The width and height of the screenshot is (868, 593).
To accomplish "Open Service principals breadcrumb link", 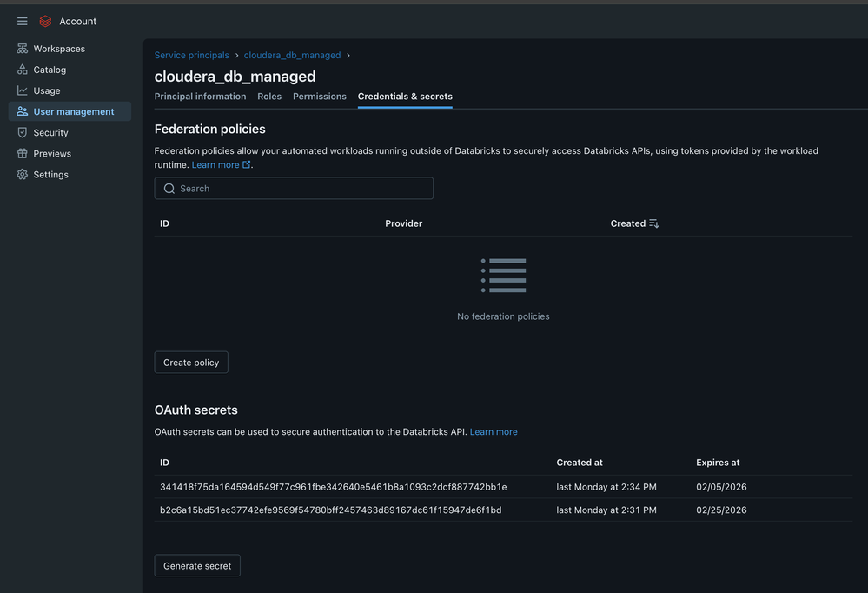I will point(191,56).
